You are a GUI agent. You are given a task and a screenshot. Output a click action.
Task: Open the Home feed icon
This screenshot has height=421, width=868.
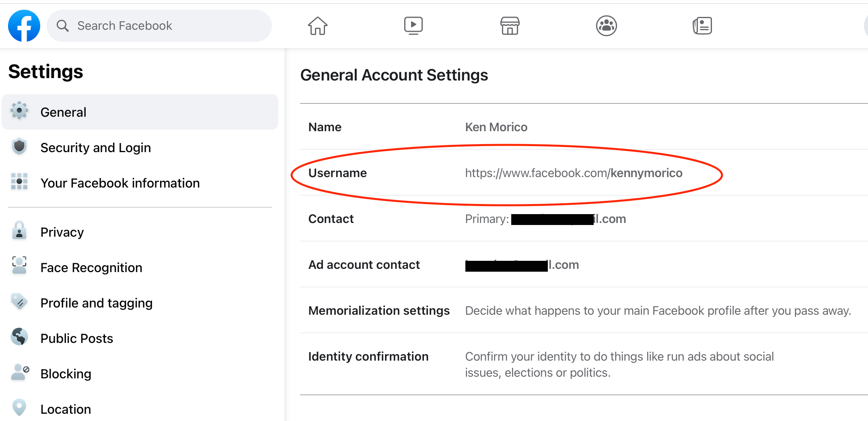click(317, 25)
